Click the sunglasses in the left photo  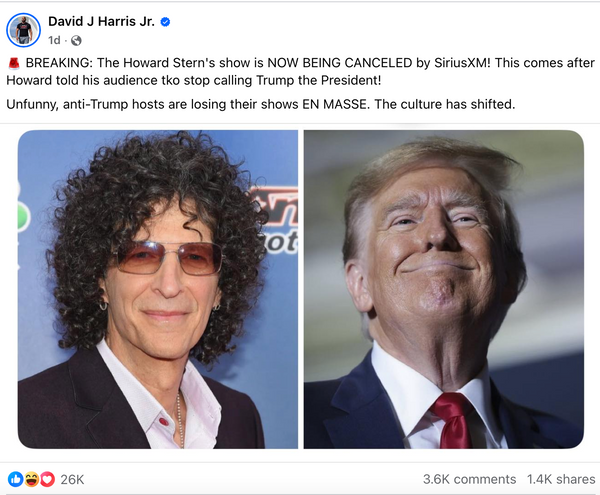(168, 258)
